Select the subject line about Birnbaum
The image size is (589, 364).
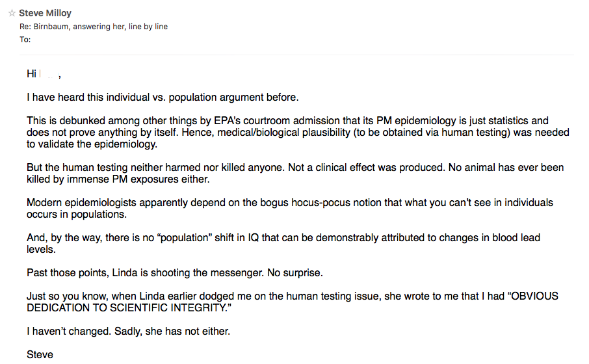[x=94, y=27]
